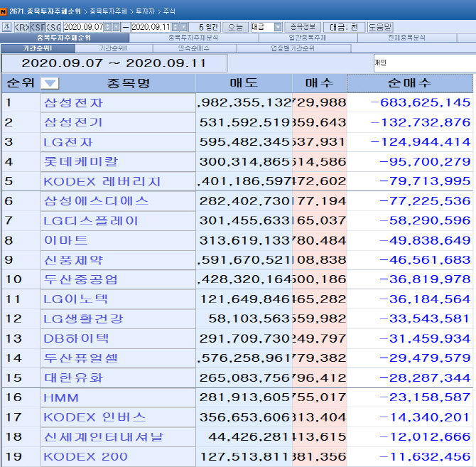Select the 종목투자주체순위 tab
The image size is (476, 467).
tap(65, 38)
